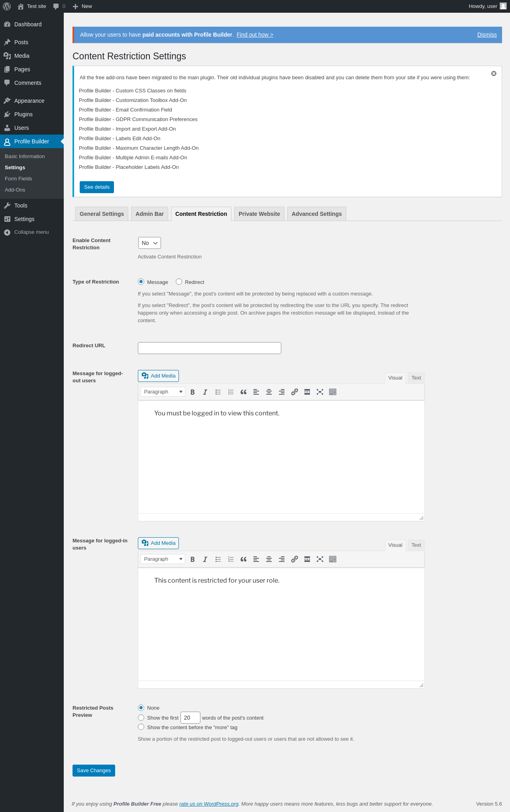Open the Advanced Settings tab
The height and width of the screenshot is (812, 510).
(317, 214)
